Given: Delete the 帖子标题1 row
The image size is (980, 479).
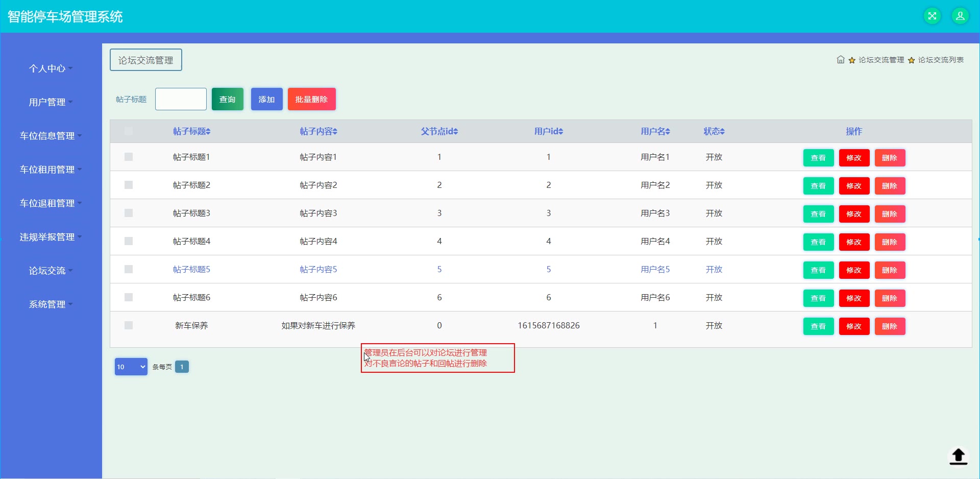Looking at the screenshot, I should point(890,158).
